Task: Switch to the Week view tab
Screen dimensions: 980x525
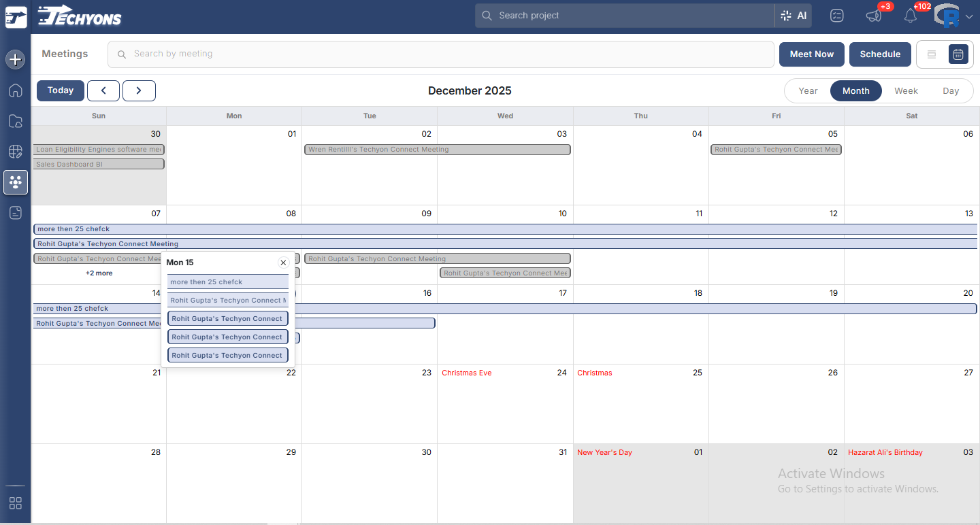Action: click(906, 90)
